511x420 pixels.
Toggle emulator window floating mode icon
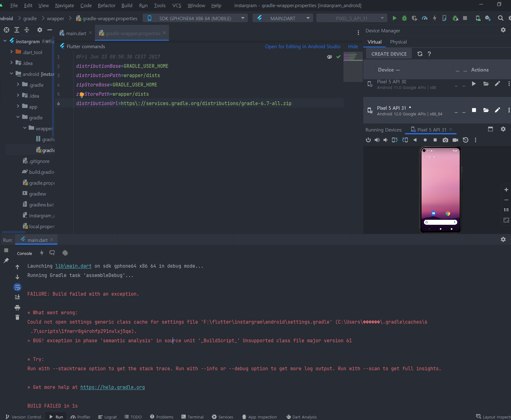[x=490, y=129]
